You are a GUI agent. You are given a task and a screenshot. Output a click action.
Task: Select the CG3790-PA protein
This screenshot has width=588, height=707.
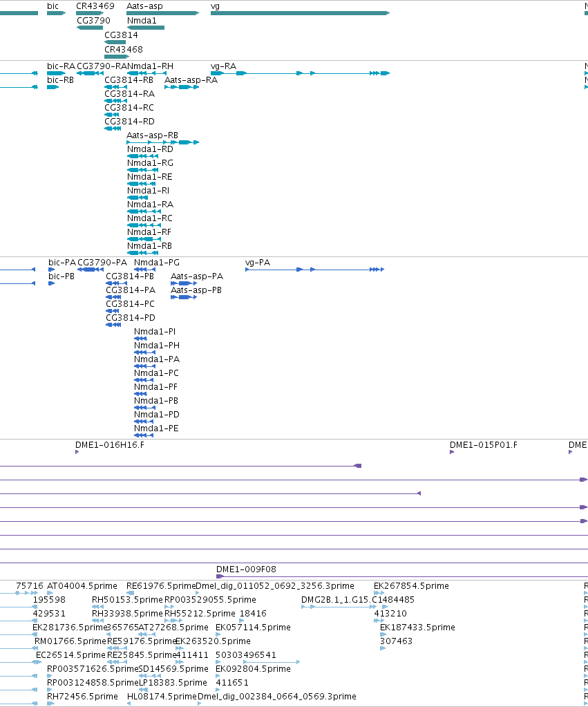click(x=91, y=270)
